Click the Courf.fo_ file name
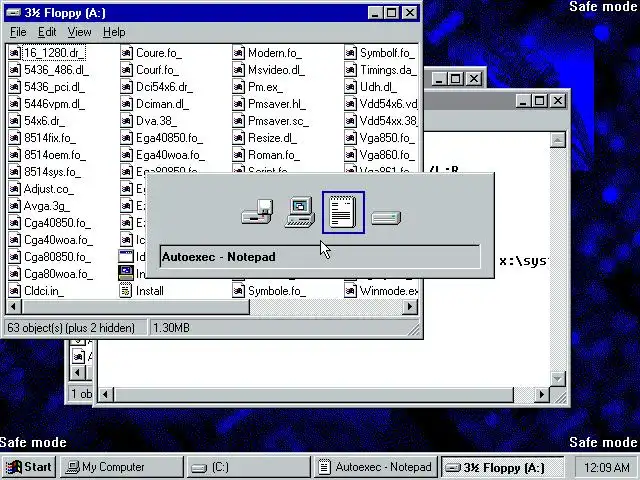The image size is (640, 480). tap(157, 70)
